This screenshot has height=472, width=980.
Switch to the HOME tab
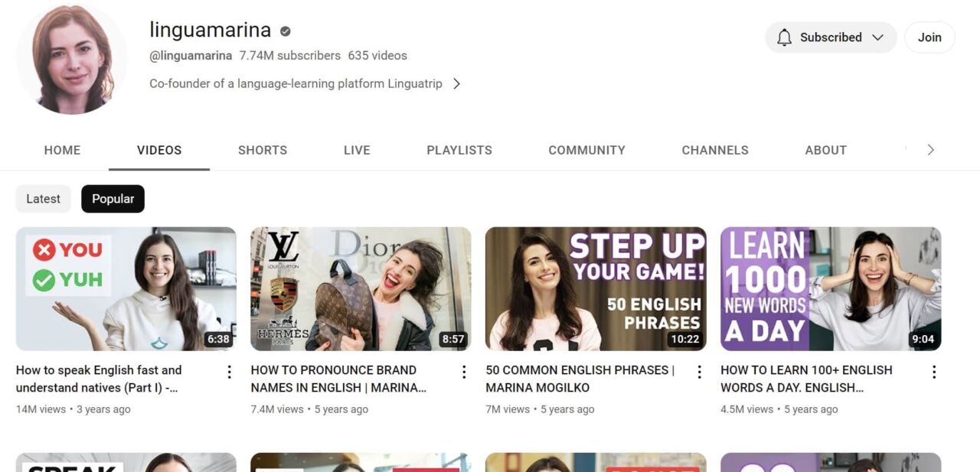pos(62,150)
